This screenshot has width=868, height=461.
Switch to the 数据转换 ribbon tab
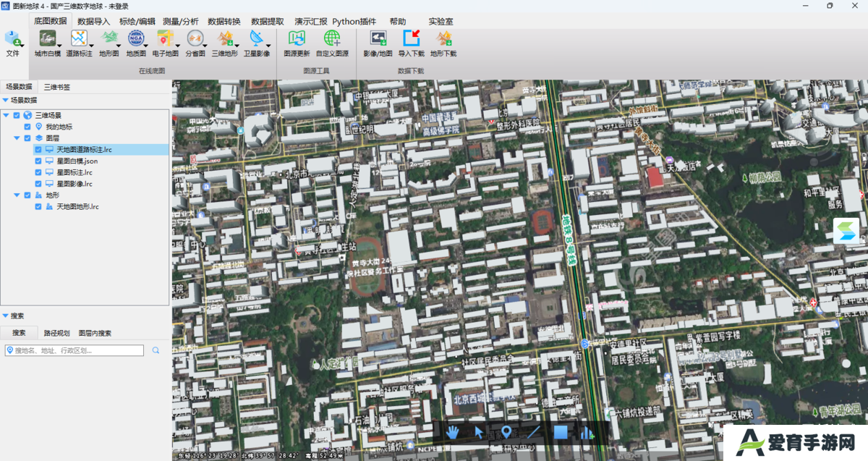tap(224, 21)
